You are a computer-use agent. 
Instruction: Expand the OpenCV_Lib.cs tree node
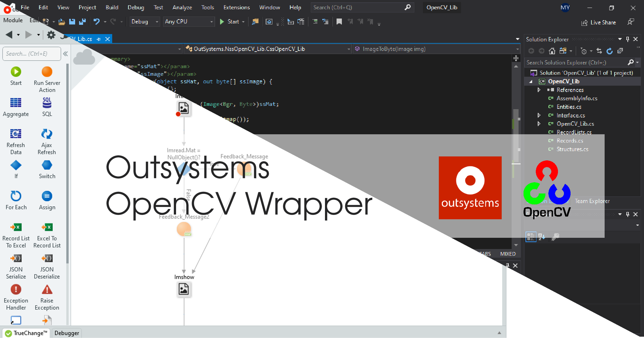click(539, 124)
